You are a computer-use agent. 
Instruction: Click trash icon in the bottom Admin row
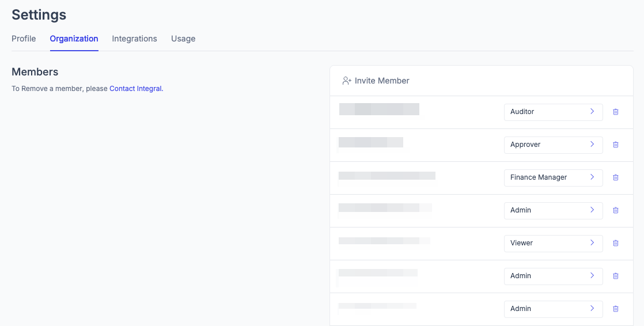pos(615,309)
